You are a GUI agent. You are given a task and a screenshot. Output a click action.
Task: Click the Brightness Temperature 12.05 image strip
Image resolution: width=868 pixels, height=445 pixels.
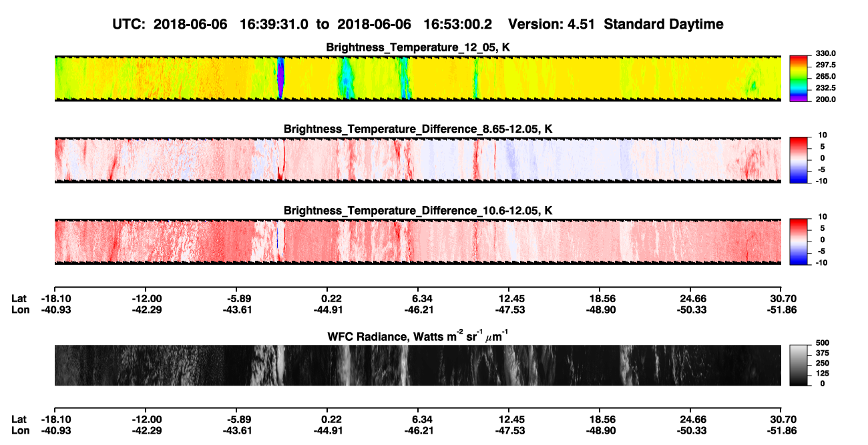tap(417, 79)
